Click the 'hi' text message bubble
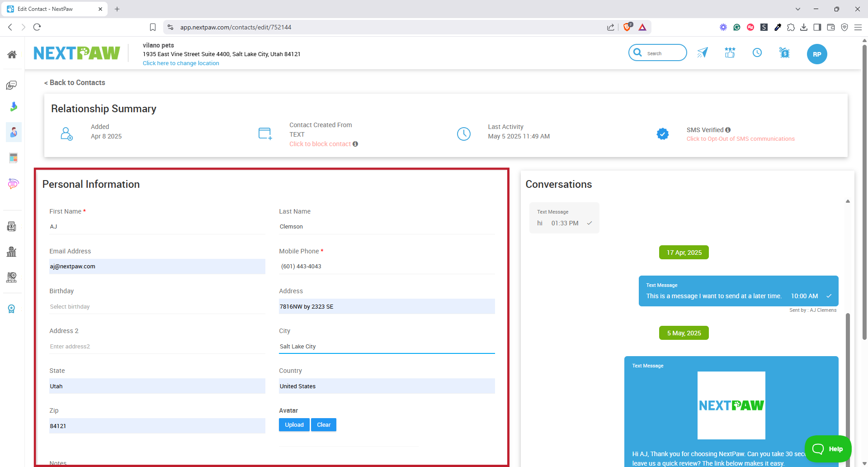The height and width of the screenshot is (467, 868). point(564,218)
